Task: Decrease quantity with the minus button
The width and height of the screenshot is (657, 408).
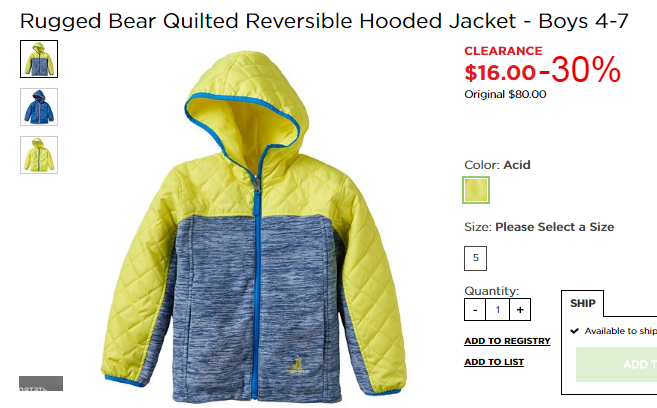Action: [475, 310]
